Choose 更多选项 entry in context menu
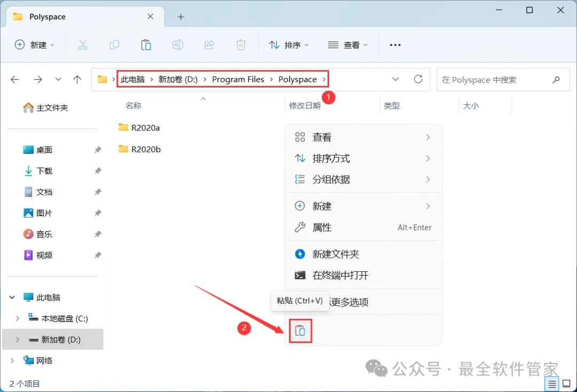The image size is (577, 392). tap(363, 302)
